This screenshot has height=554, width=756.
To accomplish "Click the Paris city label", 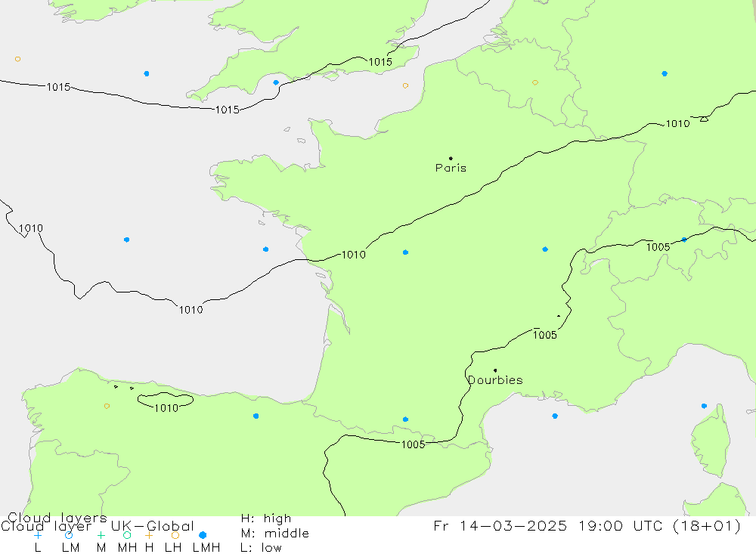I will (451, 168).
